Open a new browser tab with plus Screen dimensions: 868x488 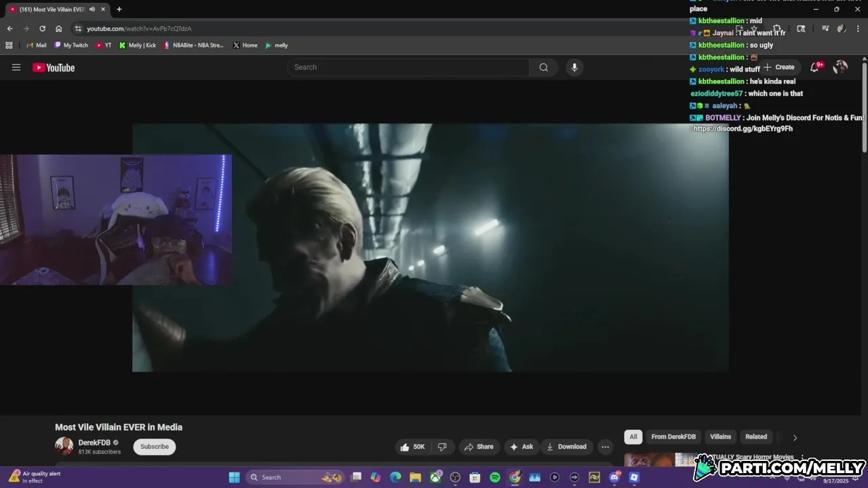[119, 9]
